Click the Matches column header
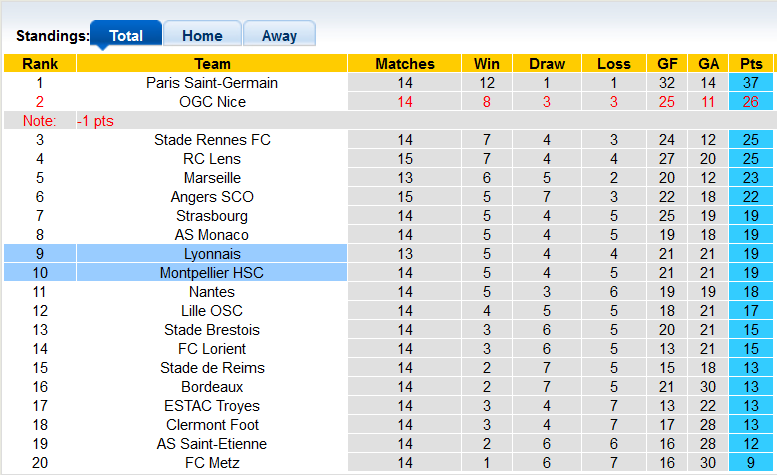777x475 pixels. coord(405,64)
